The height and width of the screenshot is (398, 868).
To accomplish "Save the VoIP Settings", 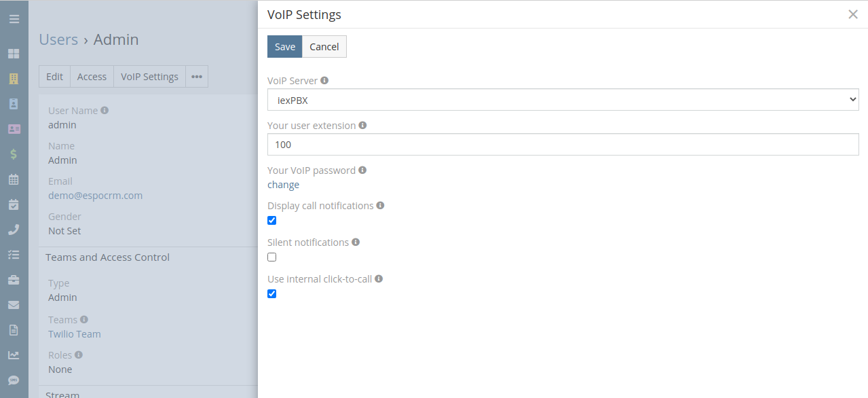I will pos(284,46).
